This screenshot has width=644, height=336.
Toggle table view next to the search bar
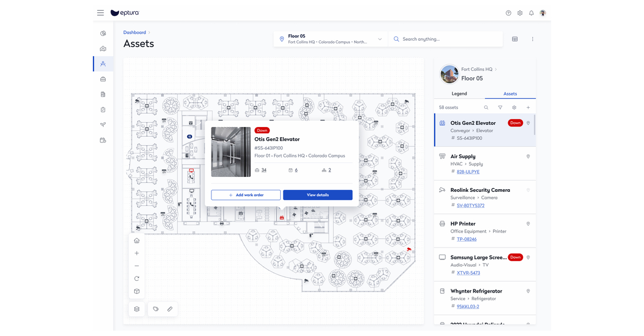[x=515, y=39]
